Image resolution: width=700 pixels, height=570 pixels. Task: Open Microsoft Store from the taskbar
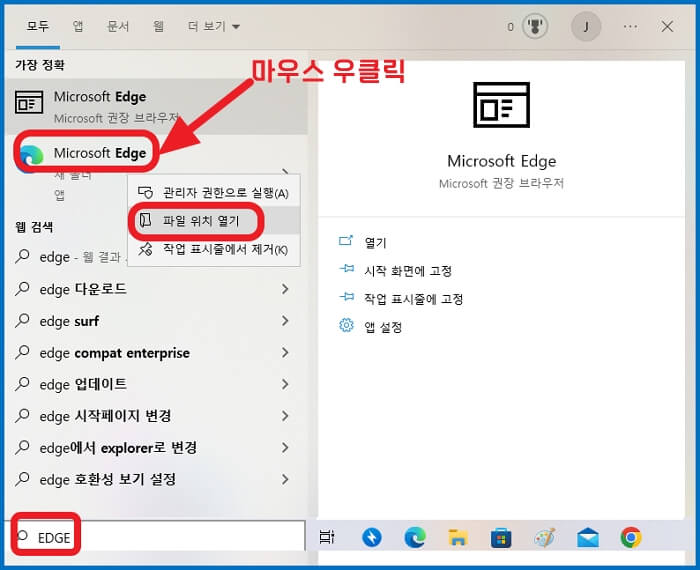click(501, 537)
